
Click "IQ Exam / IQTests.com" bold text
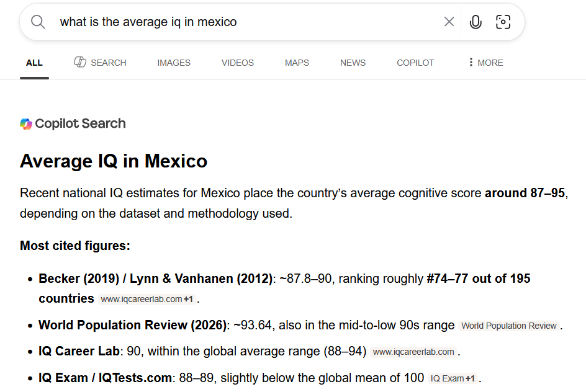point(105,378)
